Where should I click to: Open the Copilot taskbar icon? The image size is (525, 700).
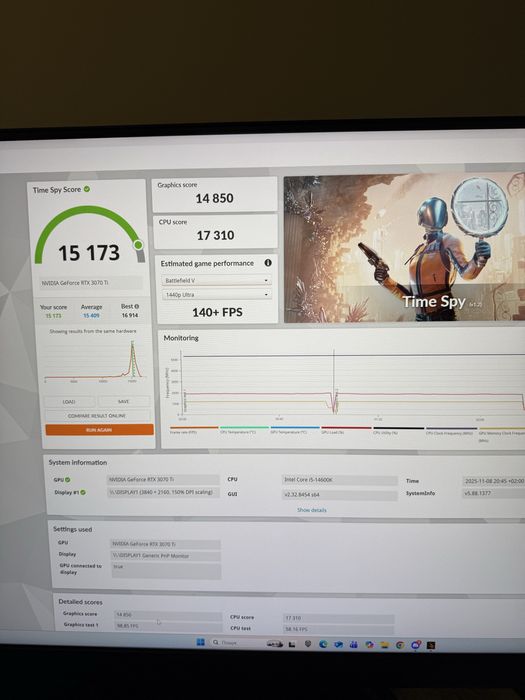point(369,645)
